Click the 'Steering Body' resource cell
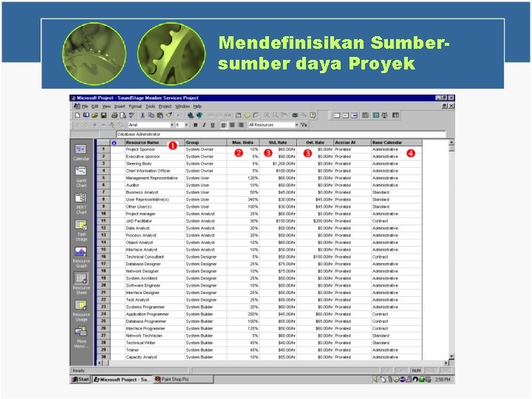 (154, 164)
